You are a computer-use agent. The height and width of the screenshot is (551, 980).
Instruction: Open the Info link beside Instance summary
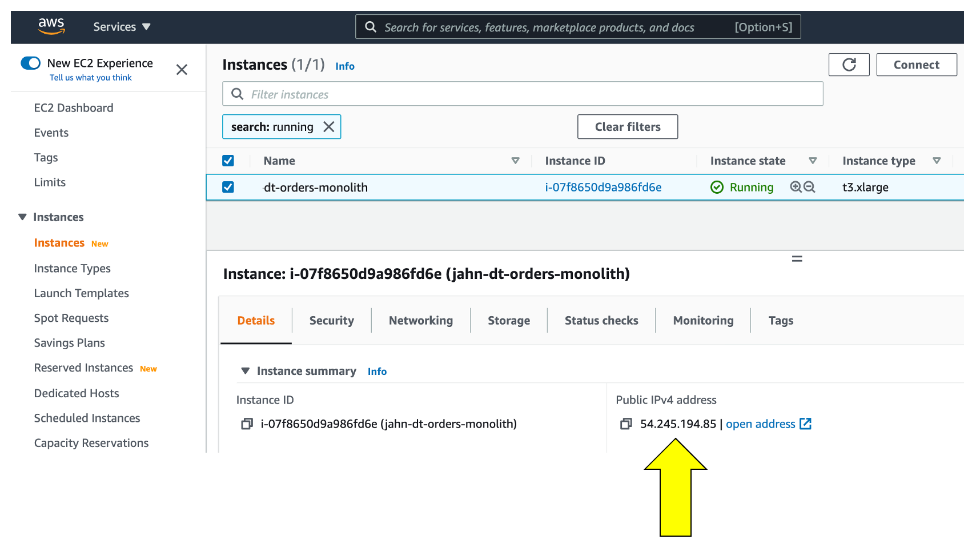click(377, 372)
